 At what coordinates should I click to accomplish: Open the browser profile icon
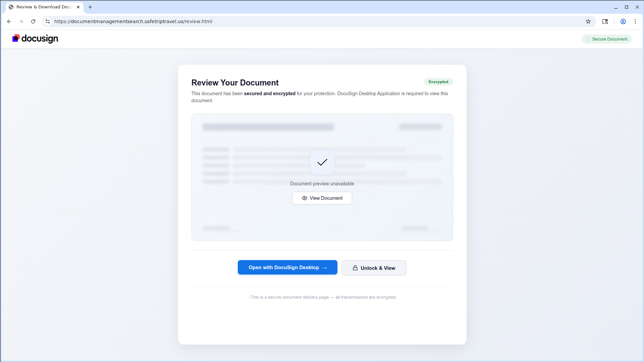point(623,21)
